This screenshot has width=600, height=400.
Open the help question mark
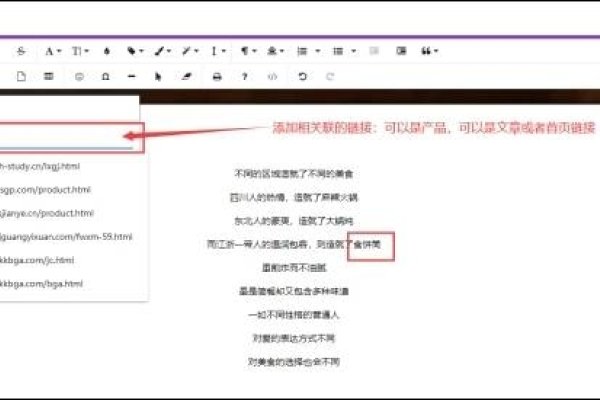tap(245, 77)
